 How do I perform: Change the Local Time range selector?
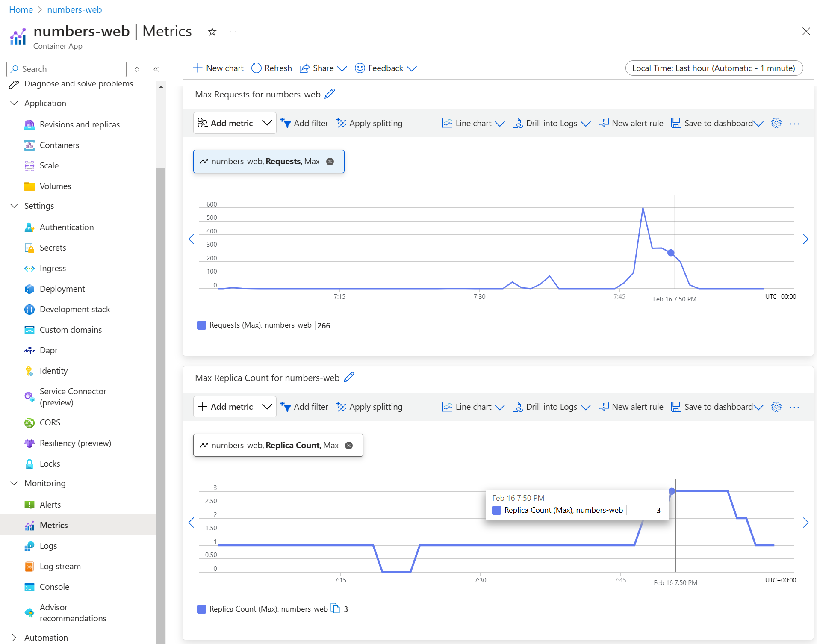(x=714, y=68)
